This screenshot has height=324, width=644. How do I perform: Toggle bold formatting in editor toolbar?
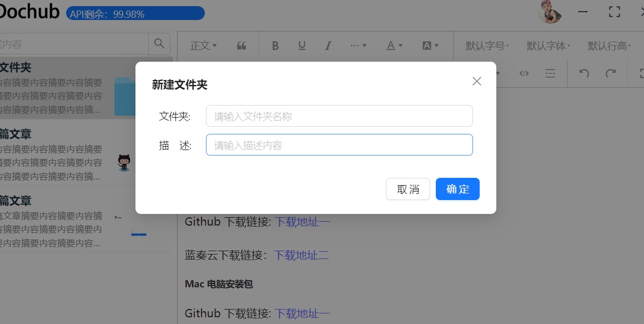(275, 46)
